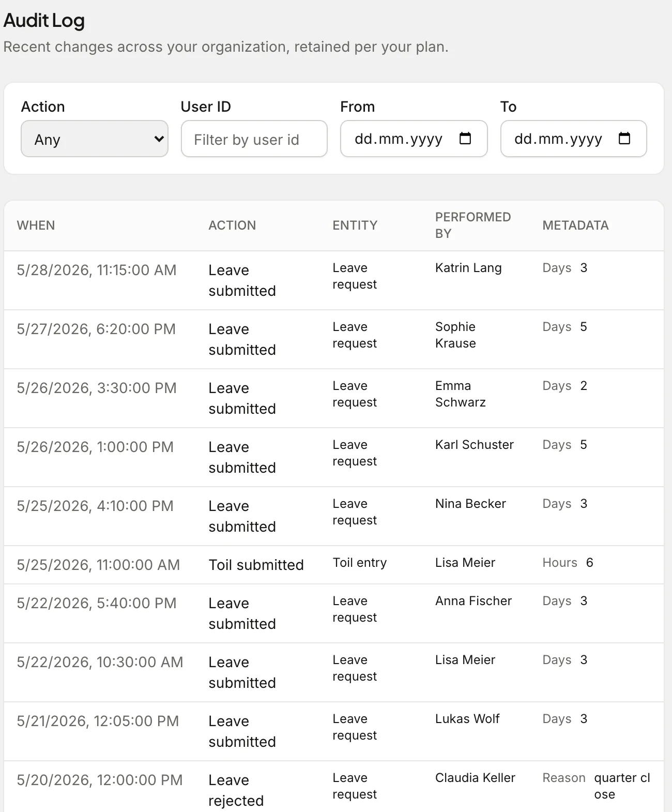Screen dimensions: 672x812
Task: Click the WHEN column header
Action: 36,225
